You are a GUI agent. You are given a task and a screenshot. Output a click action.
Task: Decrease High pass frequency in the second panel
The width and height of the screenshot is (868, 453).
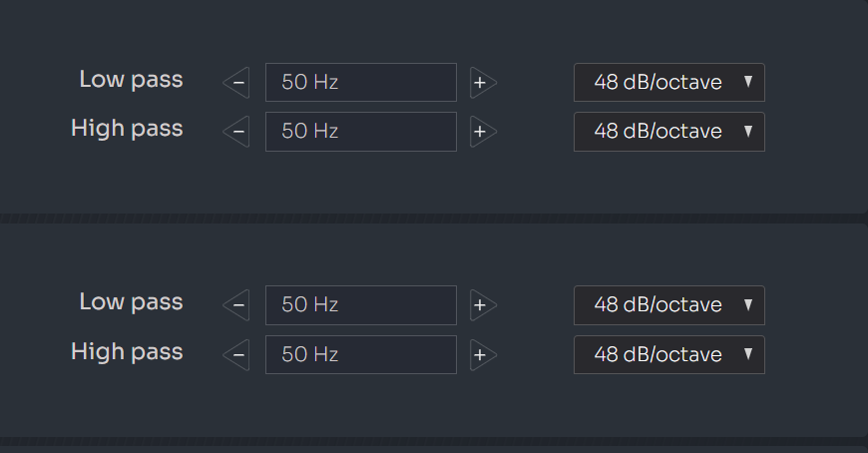click(x=237, y=354)
